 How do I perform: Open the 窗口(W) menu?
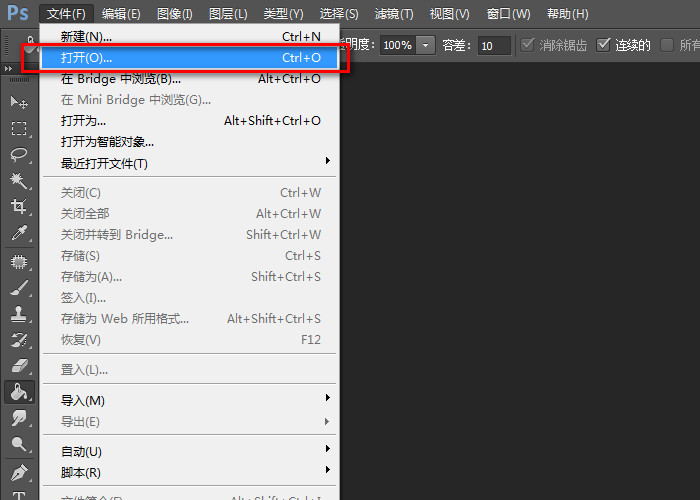[508, 14]
